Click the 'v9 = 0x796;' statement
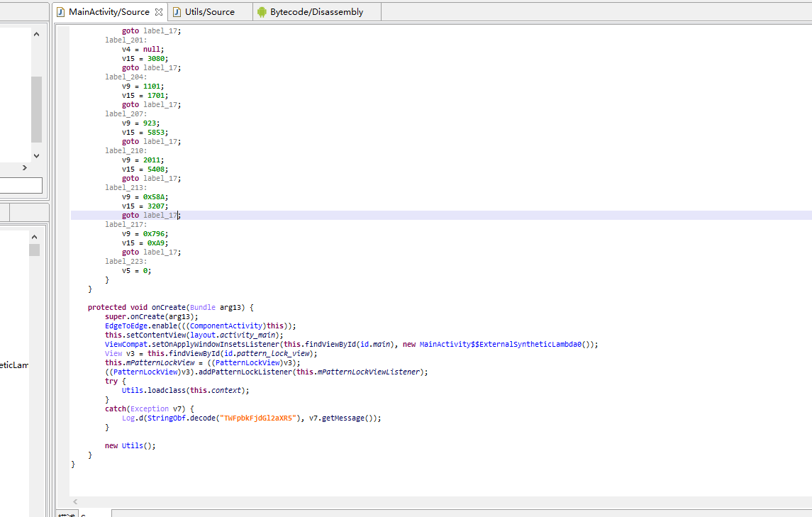Image resolution: width=812 pixels, height=517 pixels. (x=145, y=233)
